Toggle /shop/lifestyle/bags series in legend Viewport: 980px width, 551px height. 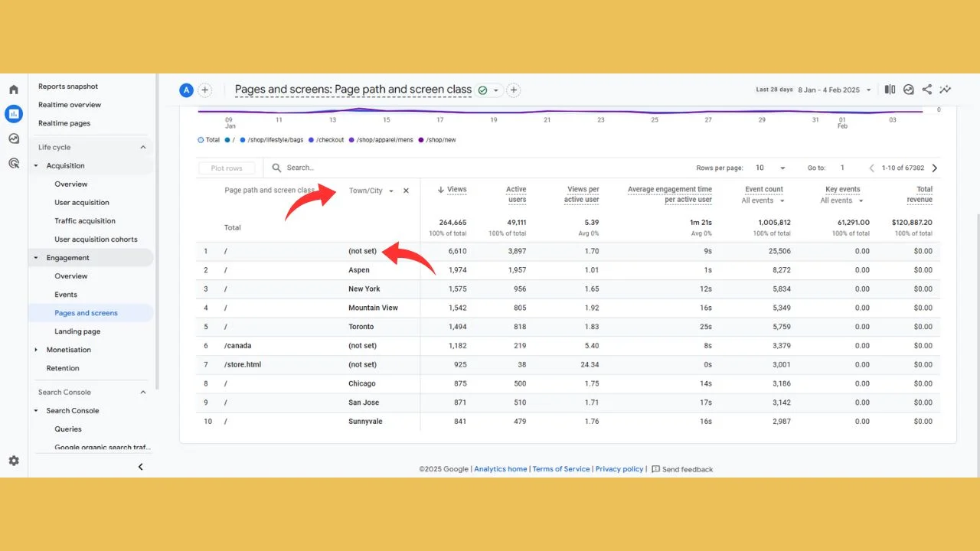[x=271, y=140]
